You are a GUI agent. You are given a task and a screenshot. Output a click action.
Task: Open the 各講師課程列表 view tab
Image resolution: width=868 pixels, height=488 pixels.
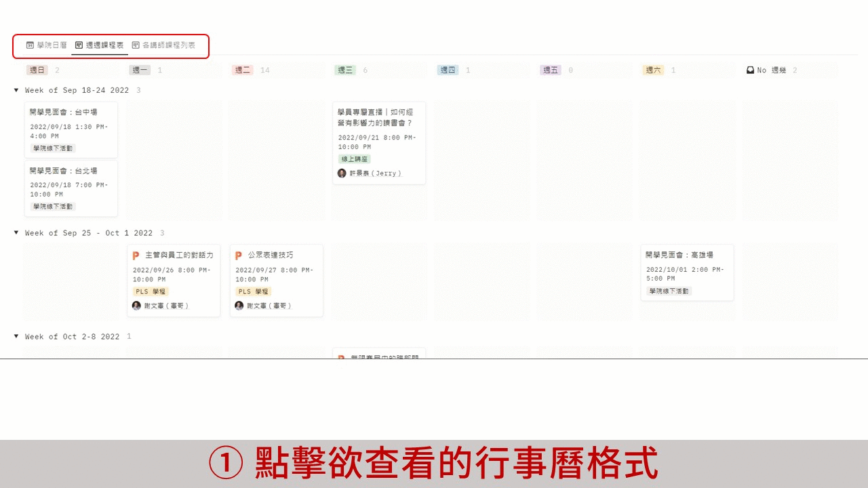tap(164, 45)
